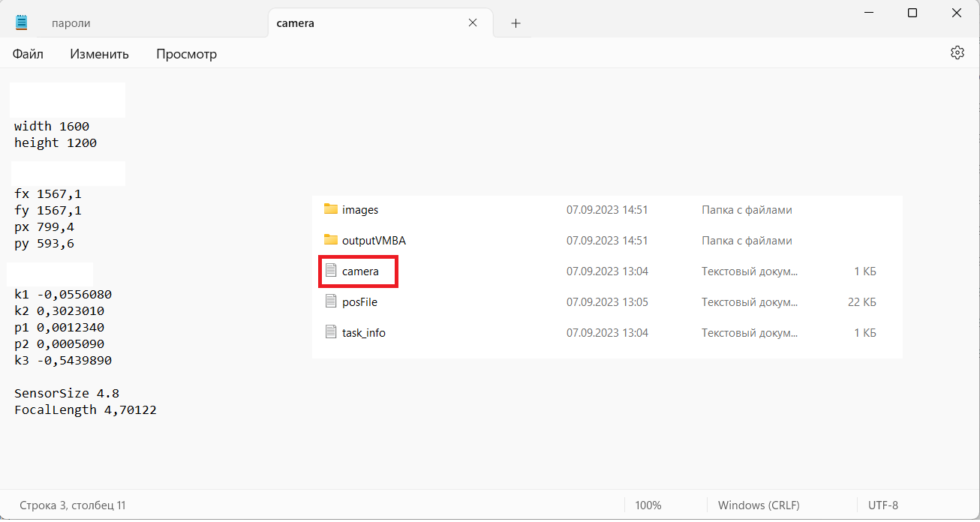Click the task_info document icon
This screenshot has width=980, height=522.
pos(331,332)
